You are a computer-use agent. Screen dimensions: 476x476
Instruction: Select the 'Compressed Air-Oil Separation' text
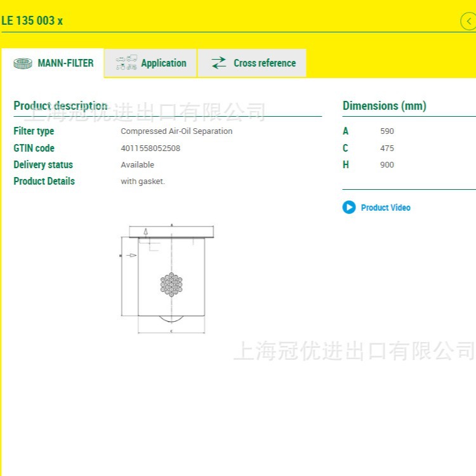(x=176, y=131)
